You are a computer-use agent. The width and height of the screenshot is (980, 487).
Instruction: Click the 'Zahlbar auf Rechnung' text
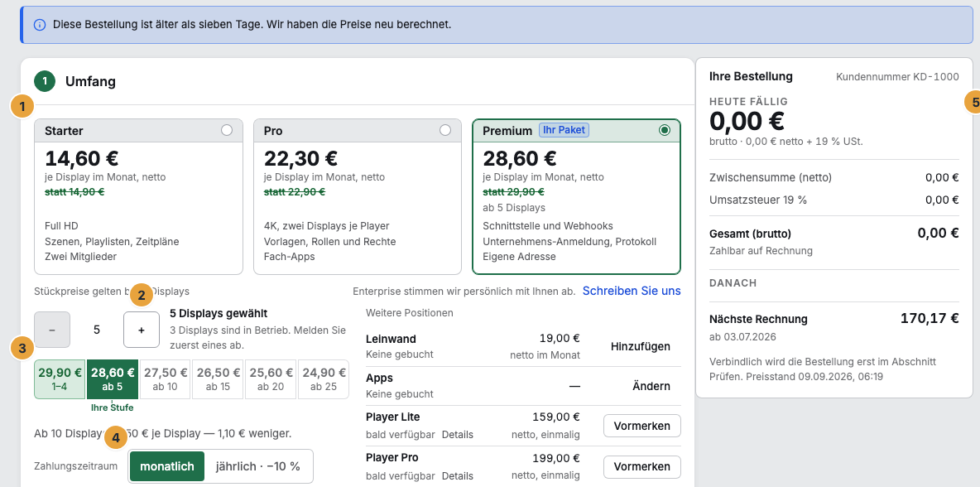(761, 251)
